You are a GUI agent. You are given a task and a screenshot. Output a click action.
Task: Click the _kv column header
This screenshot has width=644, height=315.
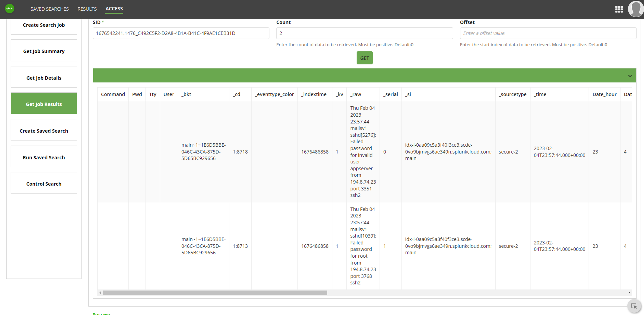339,94
